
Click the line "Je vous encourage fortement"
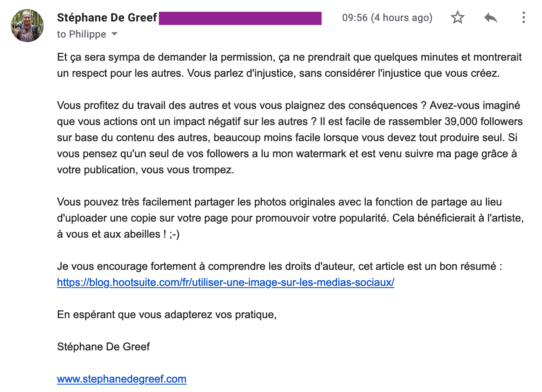pos(279,266)
